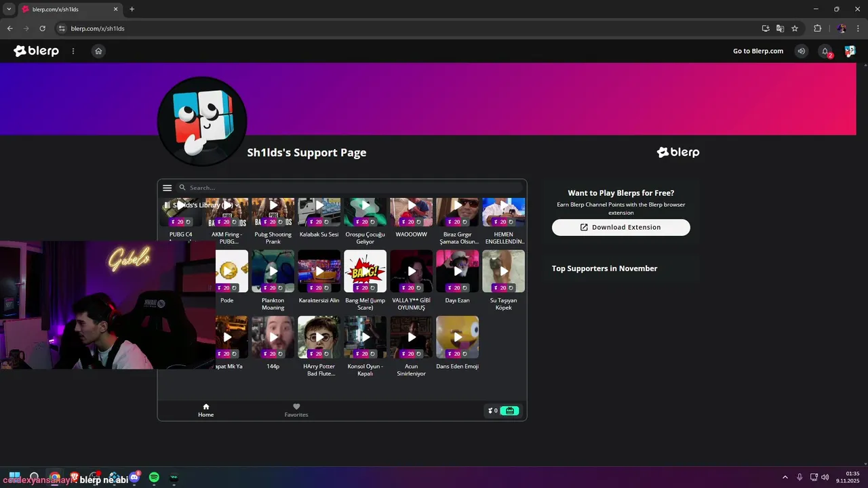Screen dimensions: 868x488
Task: Play the Orospu Çocuğu Geliyor sound
Action: tap(366, 205)
